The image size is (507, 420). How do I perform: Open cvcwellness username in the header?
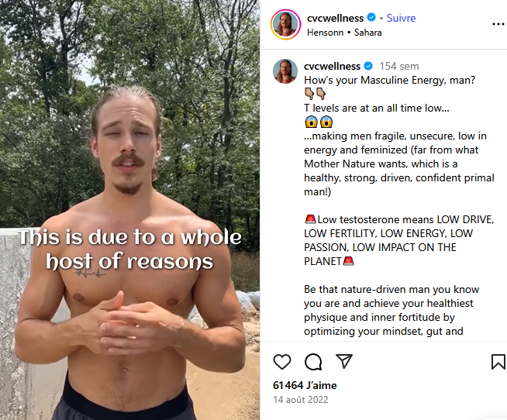pyautogui.click(x=335, y=18)
